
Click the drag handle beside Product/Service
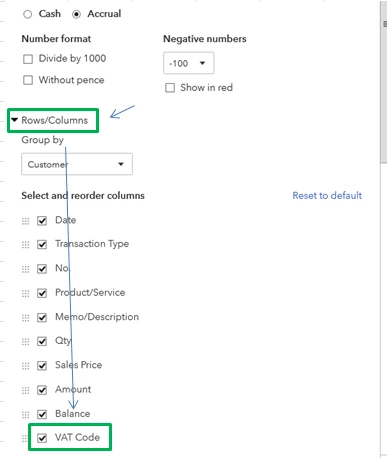(x=26, y=293)
